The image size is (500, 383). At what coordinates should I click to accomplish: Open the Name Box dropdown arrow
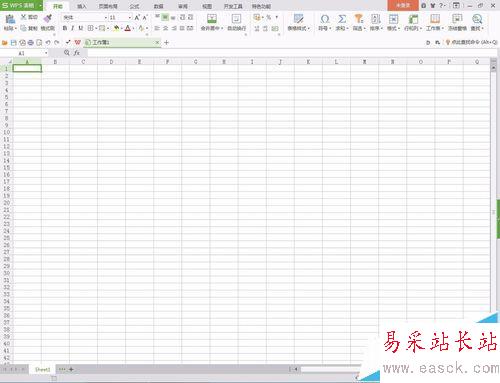[x=46, y=53]
